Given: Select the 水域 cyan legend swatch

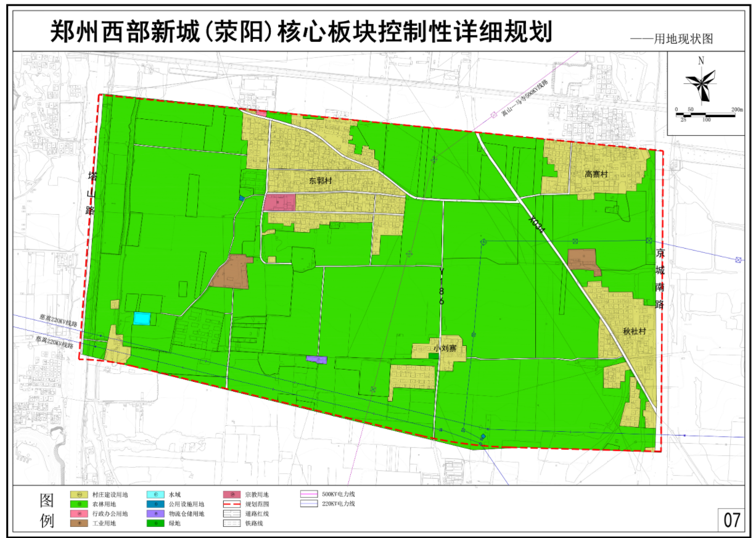Looking at the screenshot, I should click(x=154, y=494).
